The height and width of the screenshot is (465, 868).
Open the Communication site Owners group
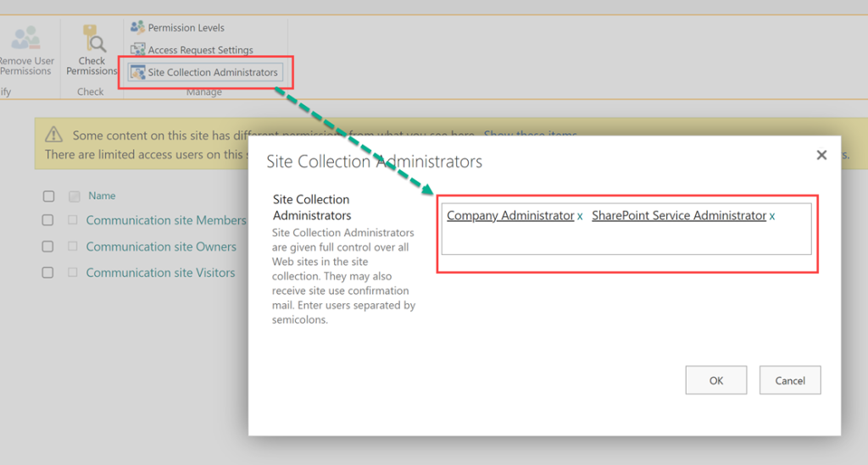(161, 246)
